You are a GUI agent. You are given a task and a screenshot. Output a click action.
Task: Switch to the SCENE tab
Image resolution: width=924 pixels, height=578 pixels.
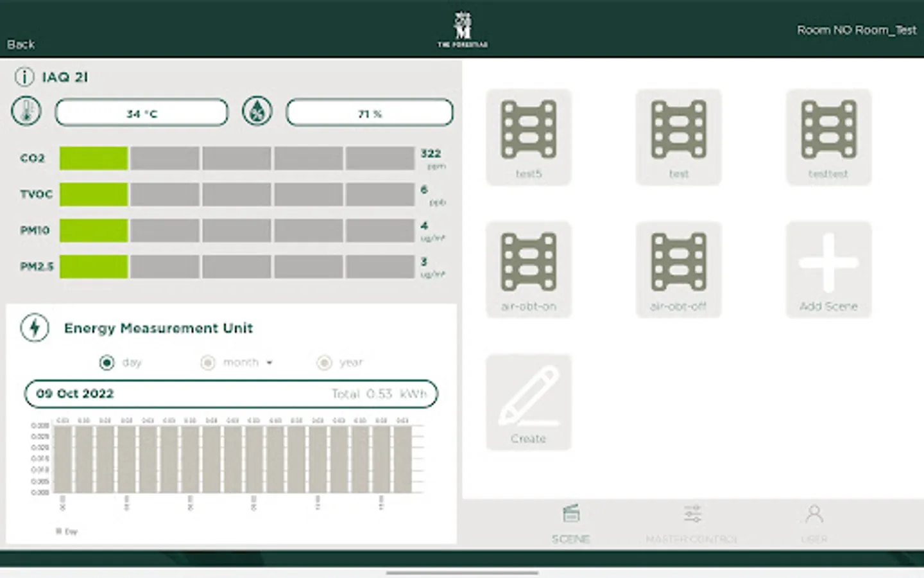[x=570, y=525]
